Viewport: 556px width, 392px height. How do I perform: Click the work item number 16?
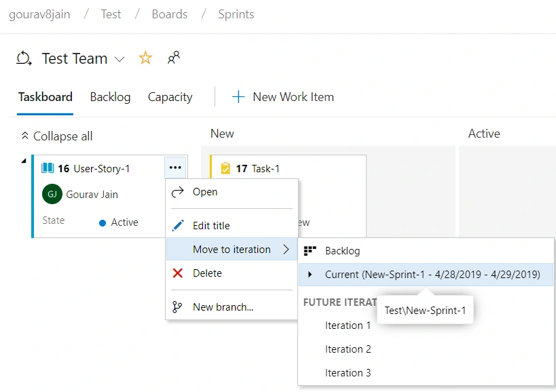pyautogui.click(x=63, y=169)
